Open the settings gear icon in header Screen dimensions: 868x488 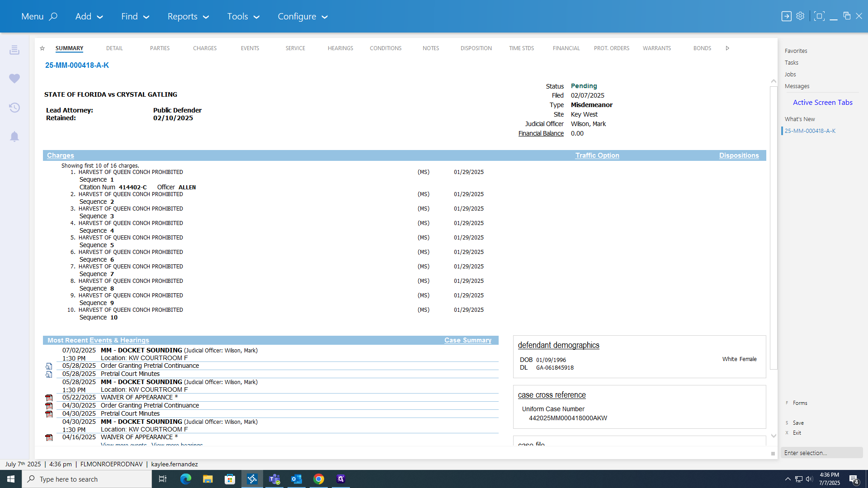pyautogui.click(x=800, y=16)
